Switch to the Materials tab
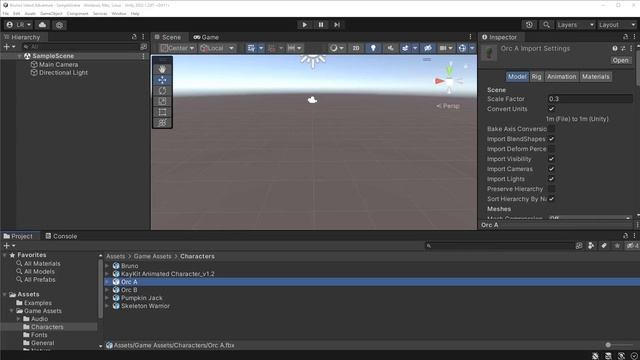 click(x=596, y=77)
